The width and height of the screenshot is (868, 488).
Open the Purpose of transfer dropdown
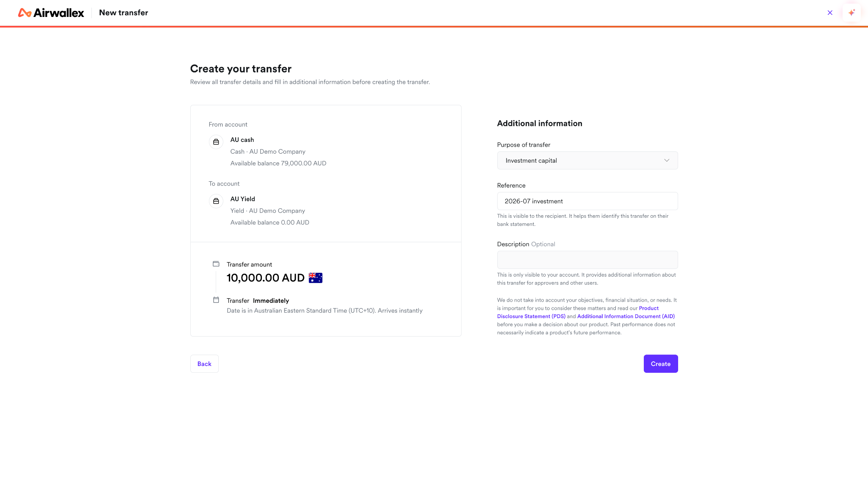587,161
